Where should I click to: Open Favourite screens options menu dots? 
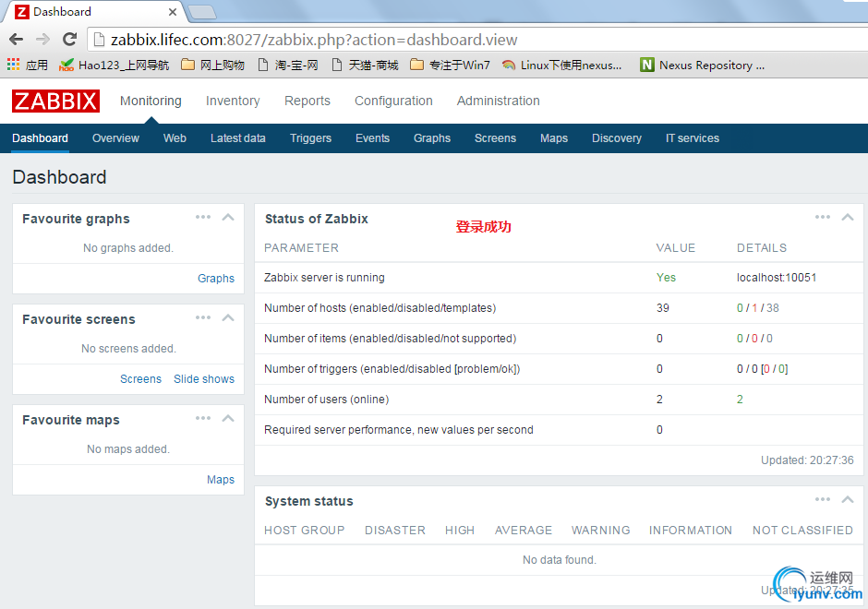click(203, 317)
